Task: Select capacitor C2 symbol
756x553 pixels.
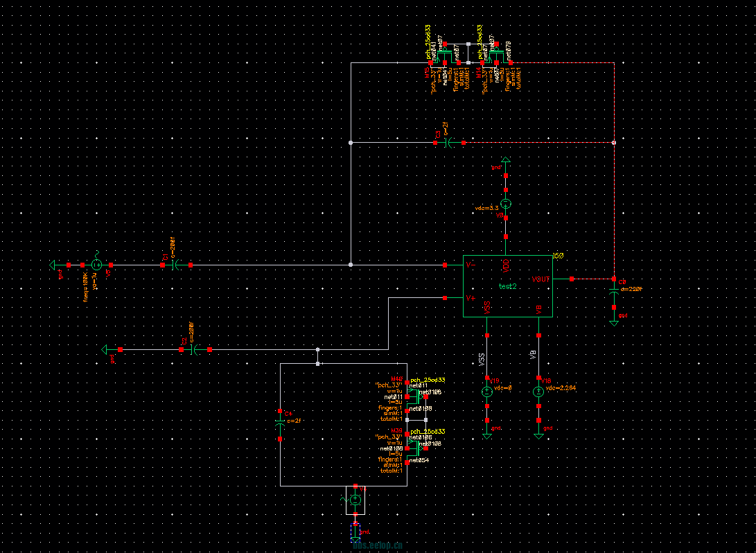Action: [x=195, y=349]
